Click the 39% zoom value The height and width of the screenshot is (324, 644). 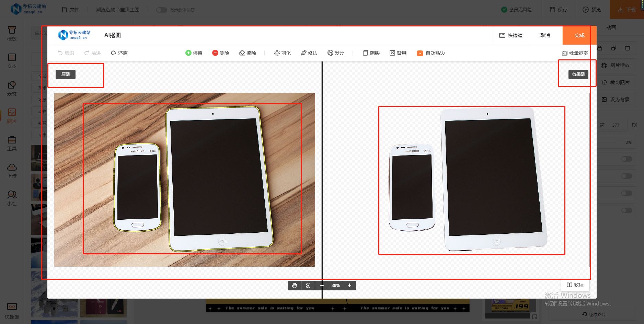[335, 286]
